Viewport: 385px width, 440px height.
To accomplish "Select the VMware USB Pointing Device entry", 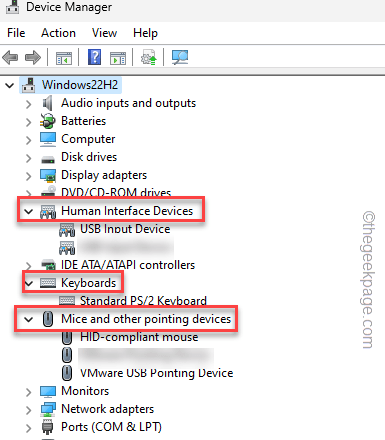I will [156, 373].
